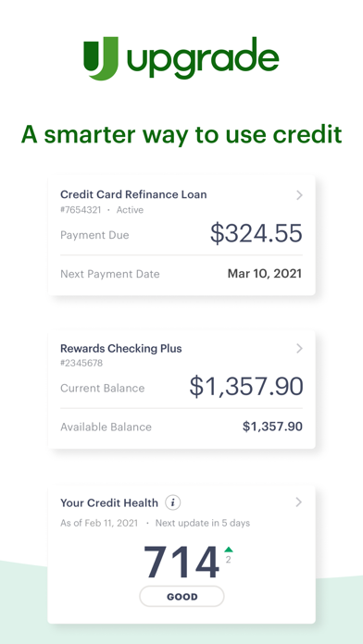Open Your Credit Health chevron arrow
Image resolution: width=363 pixels, height=644 pixels.
[x=299, y=502]
